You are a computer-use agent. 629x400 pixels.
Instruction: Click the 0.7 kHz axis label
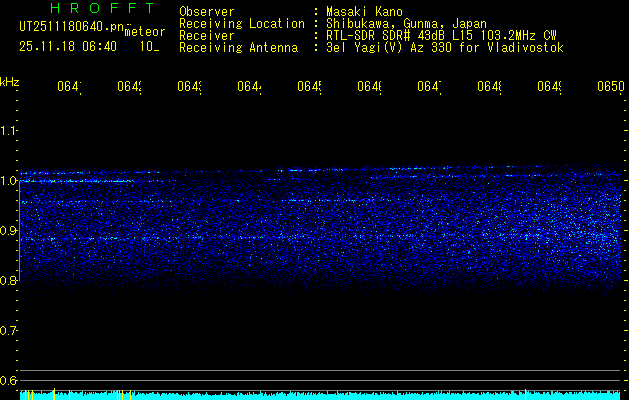click(8, 331)
